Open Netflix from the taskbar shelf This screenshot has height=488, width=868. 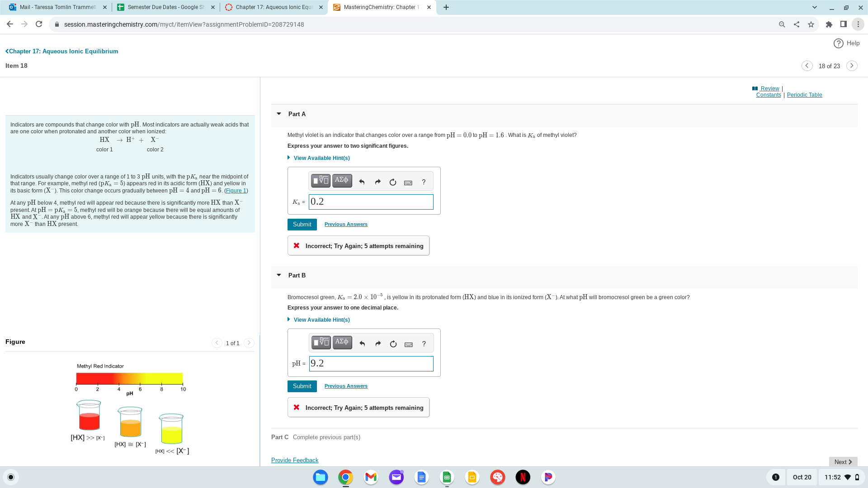tap(523, 477)
